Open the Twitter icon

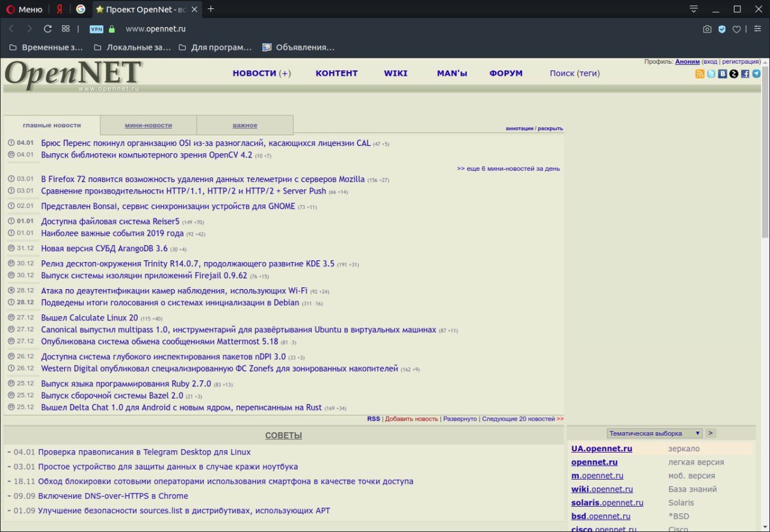(711, 74)
